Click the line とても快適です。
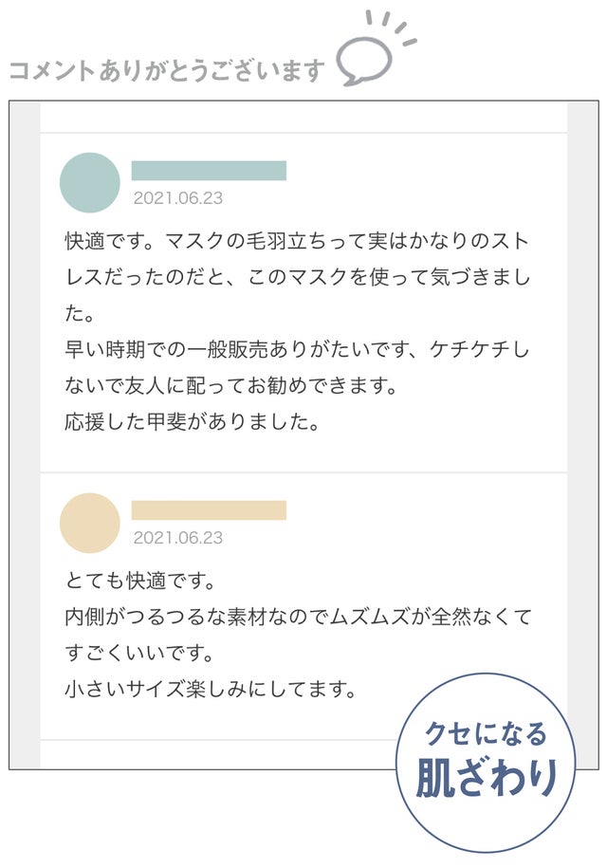 coord(141,579)
